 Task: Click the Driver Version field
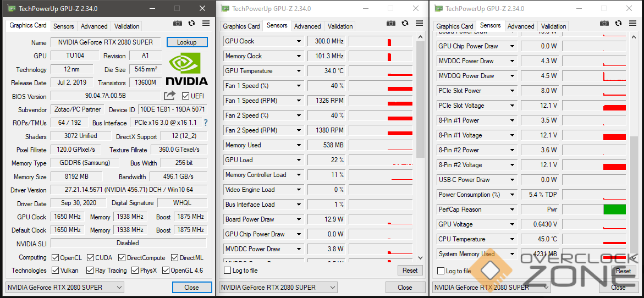[x=129, y=190]
